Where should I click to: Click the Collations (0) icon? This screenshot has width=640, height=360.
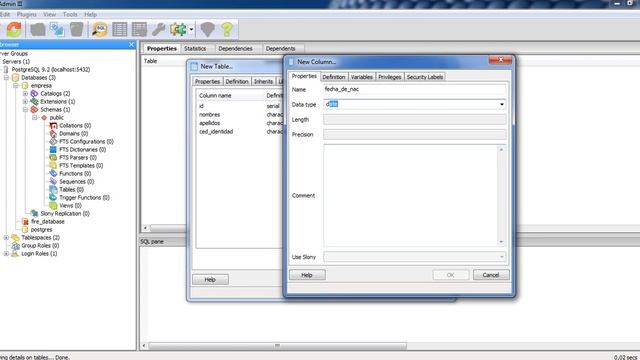click(53, 125)
